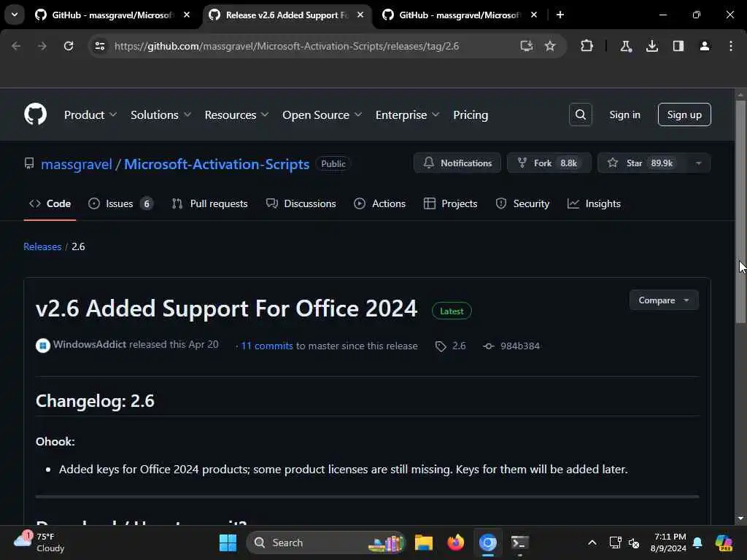Viewport: 747px width, 560px height.
Task: Click the browser forward arrow
Action: tap(42, 46)
